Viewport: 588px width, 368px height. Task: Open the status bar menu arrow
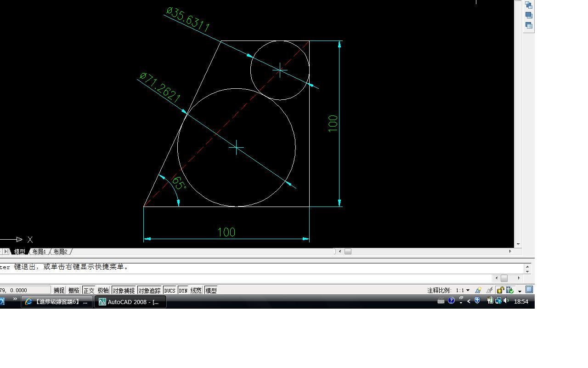[x=520, y=291]
